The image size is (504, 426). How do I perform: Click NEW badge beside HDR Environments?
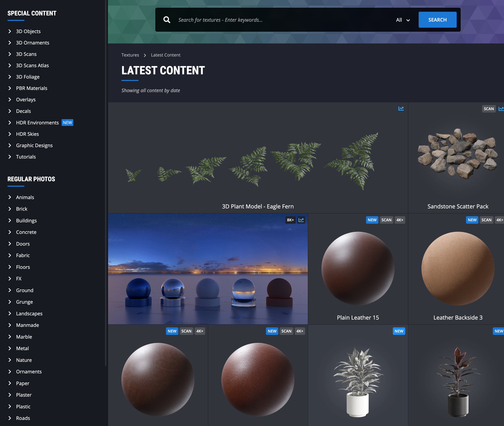coord(67,123)
